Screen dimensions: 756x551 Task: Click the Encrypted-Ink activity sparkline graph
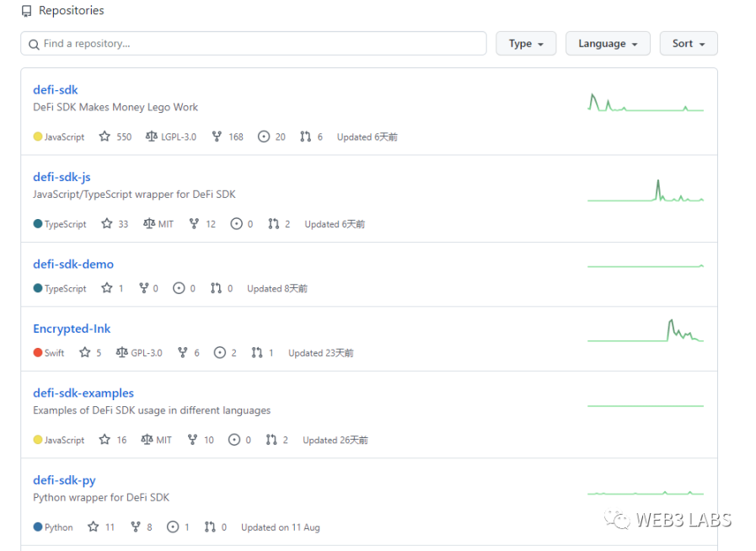click(646, 331)
